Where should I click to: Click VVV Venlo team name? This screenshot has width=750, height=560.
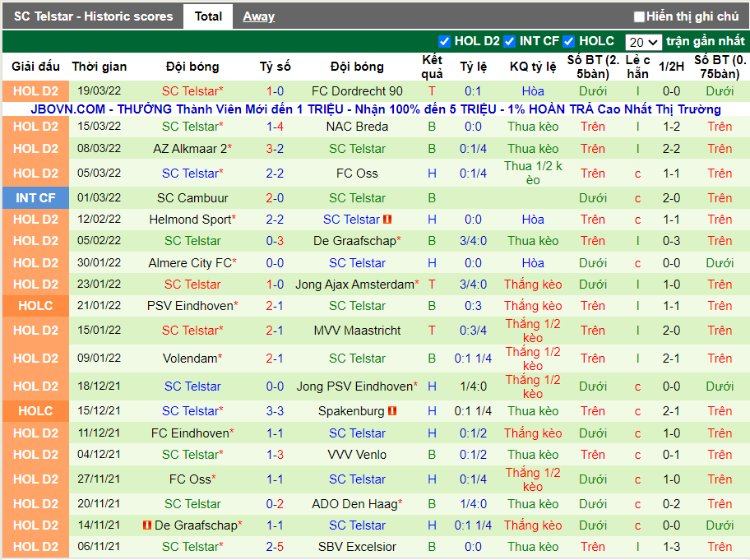(357, 455)
